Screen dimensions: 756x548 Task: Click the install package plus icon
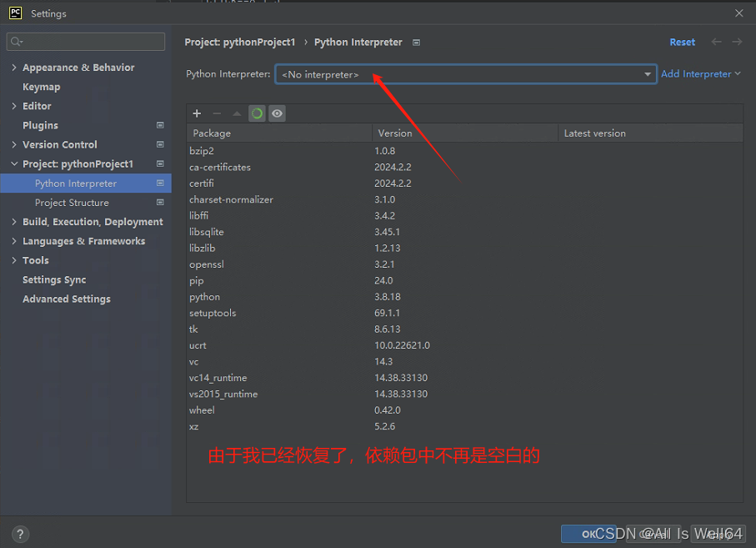click(x=197, y=113)
